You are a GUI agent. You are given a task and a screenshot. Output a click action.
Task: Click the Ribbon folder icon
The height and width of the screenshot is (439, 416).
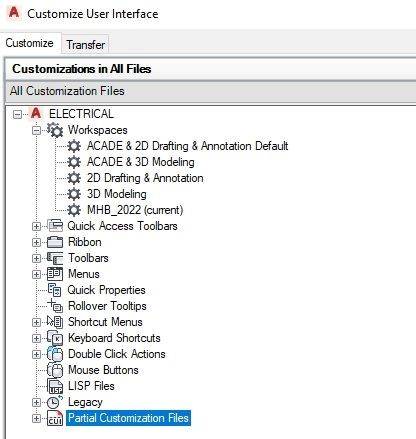55,242
